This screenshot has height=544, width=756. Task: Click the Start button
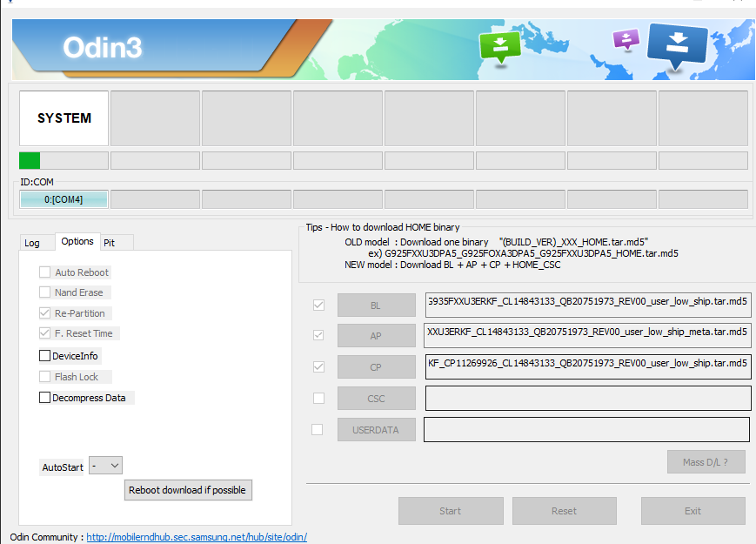(x=451, y=511)
